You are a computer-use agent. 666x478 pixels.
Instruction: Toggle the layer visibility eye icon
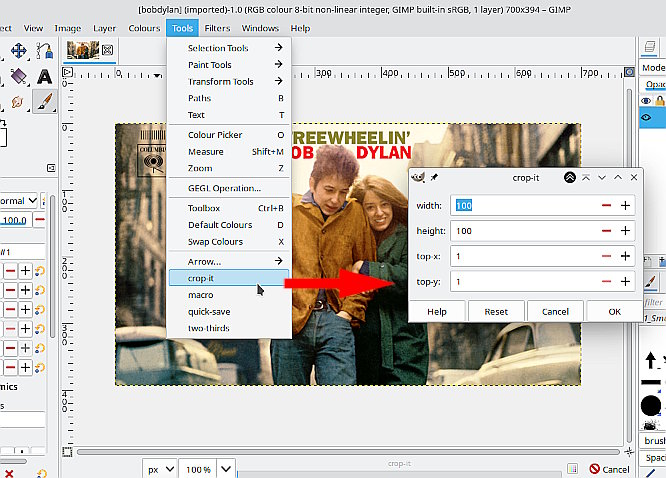[x=647, y=118]
